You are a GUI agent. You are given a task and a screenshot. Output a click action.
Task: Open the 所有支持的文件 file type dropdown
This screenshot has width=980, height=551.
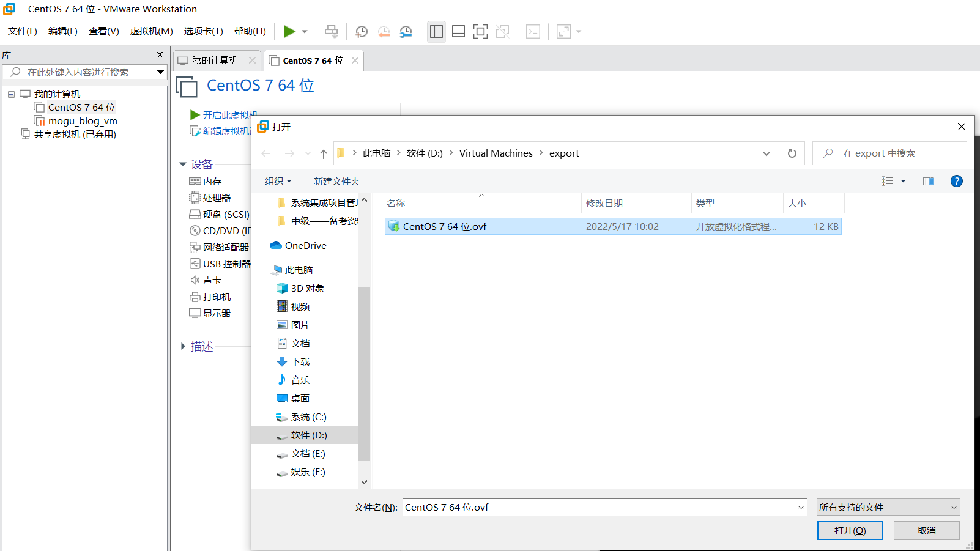[888, 507]
